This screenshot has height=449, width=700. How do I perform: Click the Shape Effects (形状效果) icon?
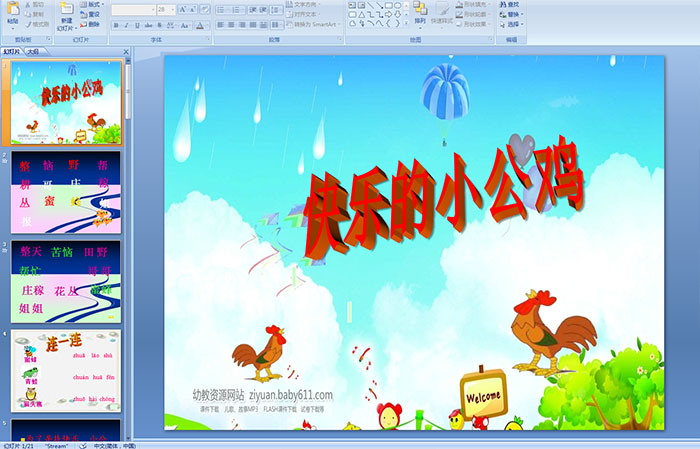pyautogui.click(x=460, y=24)
